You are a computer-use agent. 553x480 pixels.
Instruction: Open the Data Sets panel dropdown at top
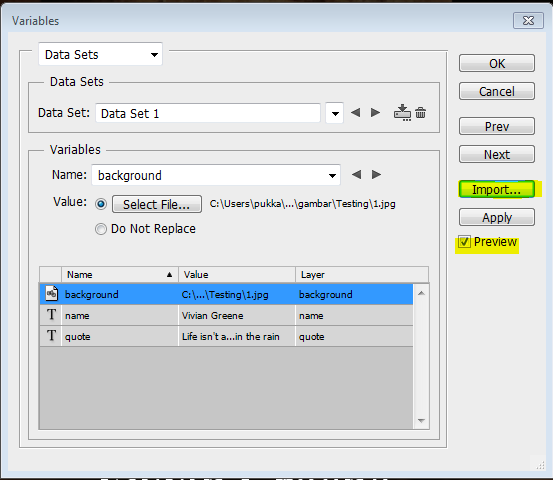click(101, 54)
